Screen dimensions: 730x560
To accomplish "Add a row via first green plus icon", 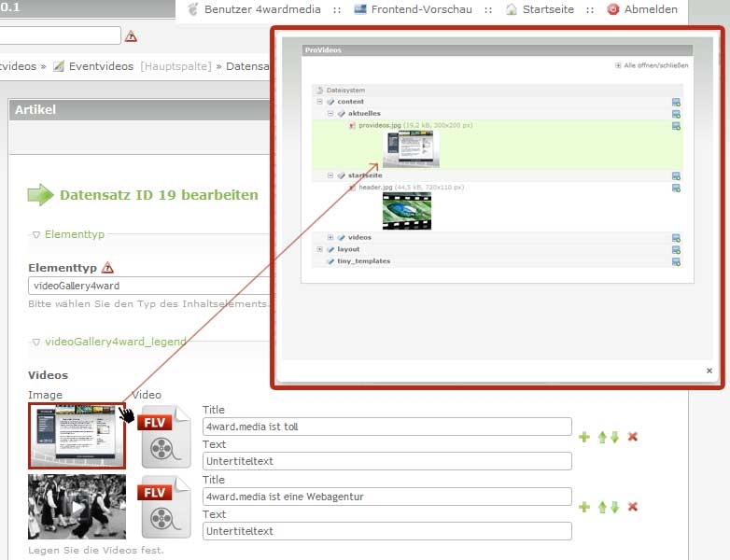I will click(x=584, y=437).
